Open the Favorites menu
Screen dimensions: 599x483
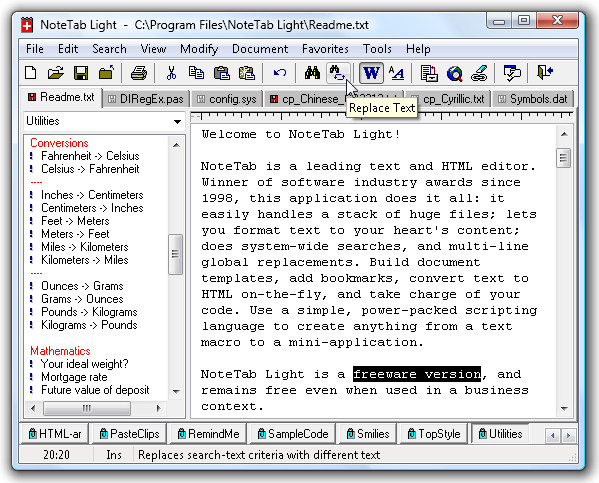pos(325,49)
